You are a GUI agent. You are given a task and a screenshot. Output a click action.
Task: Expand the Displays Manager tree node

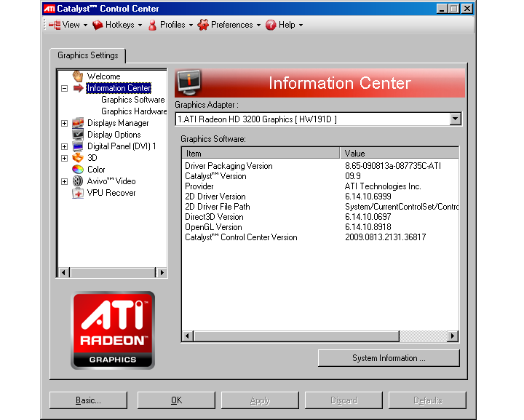(x=65, y=123)
